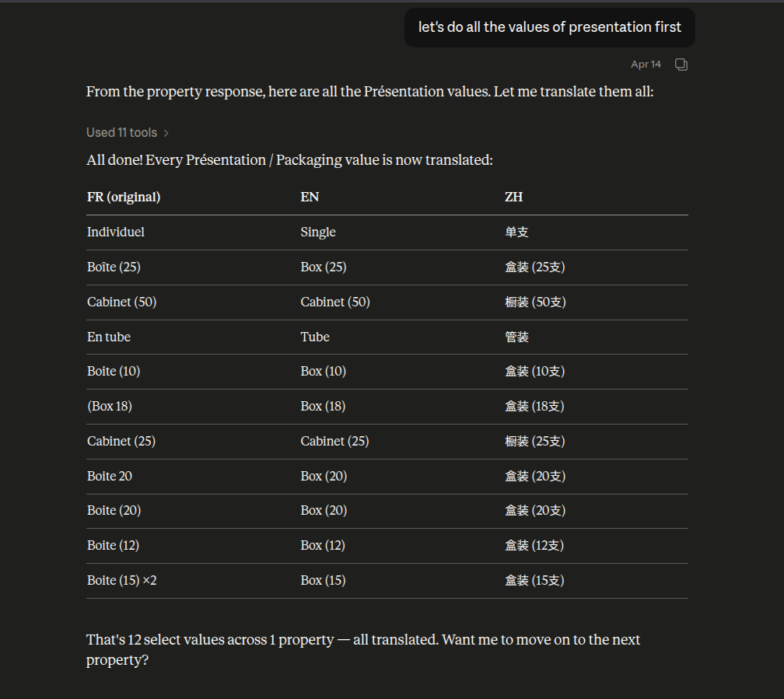This screenshot has height=699, width=784.
Task: Click the 'Individuel' table cell
Action: tap(116, 232)
